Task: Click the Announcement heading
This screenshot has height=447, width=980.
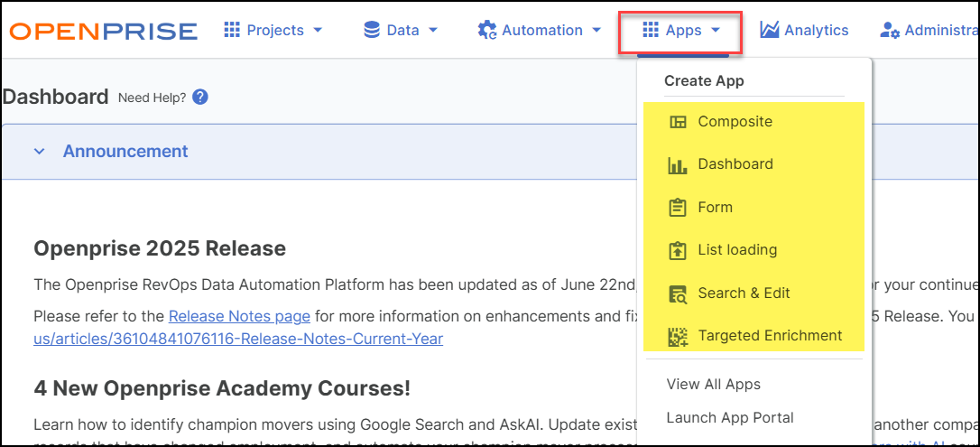Action: pos(125,152)
